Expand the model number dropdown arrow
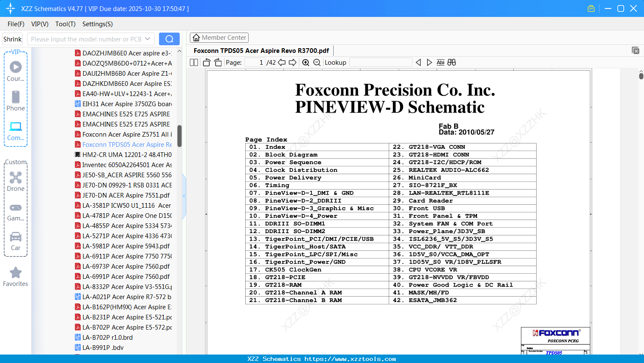 coord(148,39)
